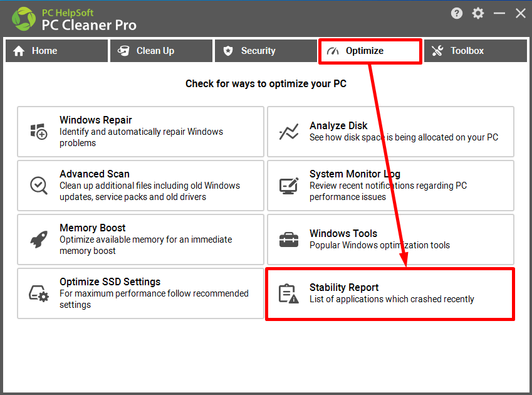The height and width of the screenshot is (395, 532).
Task: View the System Monitor Log
Action: (x=390, y=186)
